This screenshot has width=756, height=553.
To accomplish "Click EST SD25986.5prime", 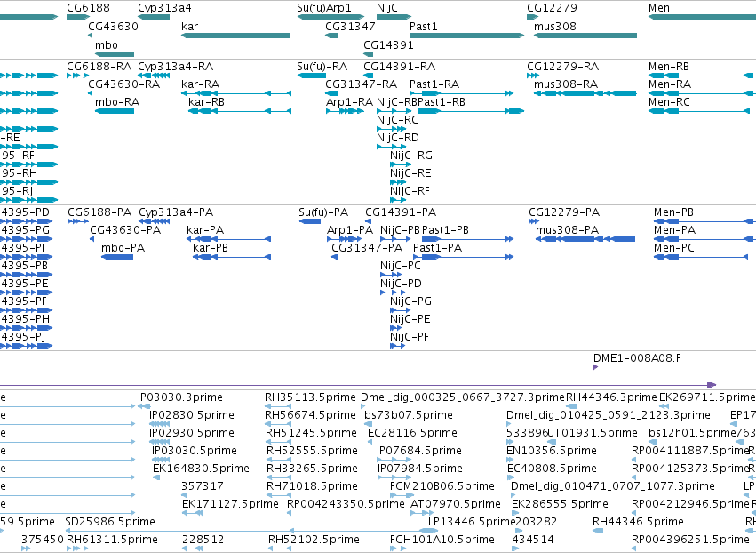I will [x=110, y=522].
